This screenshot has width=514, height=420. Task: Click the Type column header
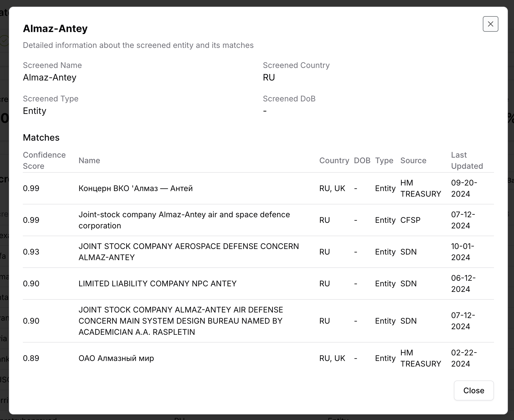[x=384, y=160]
